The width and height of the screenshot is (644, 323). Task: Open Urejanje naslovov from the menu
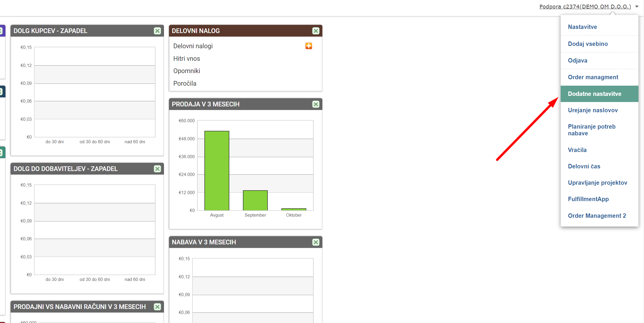tap(593, 110)
